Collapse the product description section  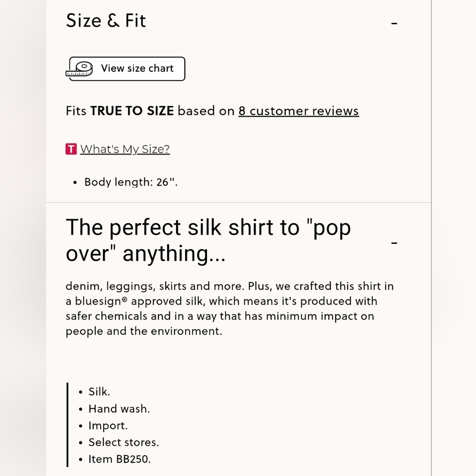[394, 243]
